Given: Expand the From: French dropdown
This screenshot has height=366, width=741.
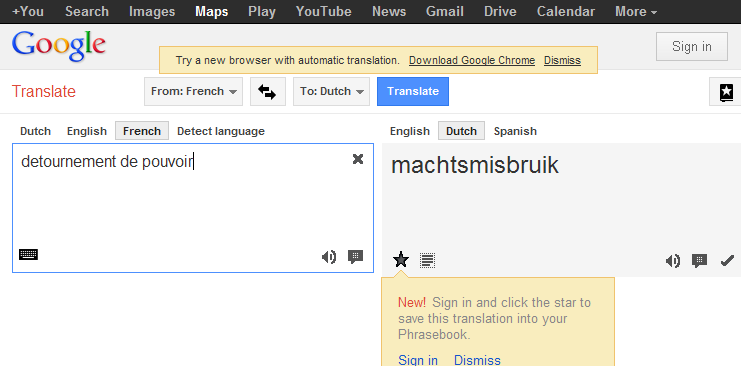Looking at the screenshot, I should tap(193, 91).
